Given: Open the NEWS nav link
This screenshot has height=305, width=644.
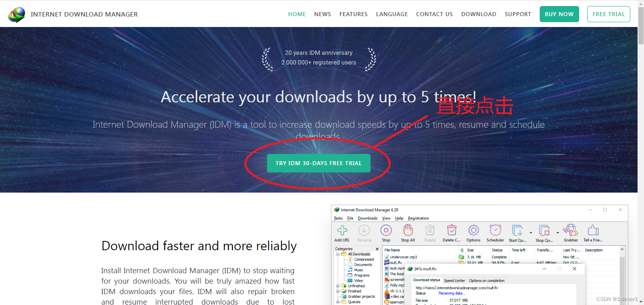Looking at the screenshot, I should point(323,14).
